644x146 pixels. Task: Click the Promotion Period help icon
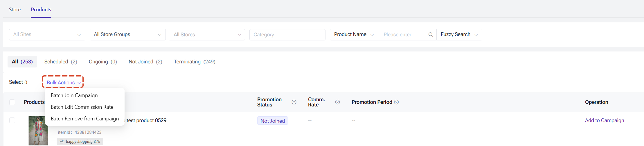[396, 102]
